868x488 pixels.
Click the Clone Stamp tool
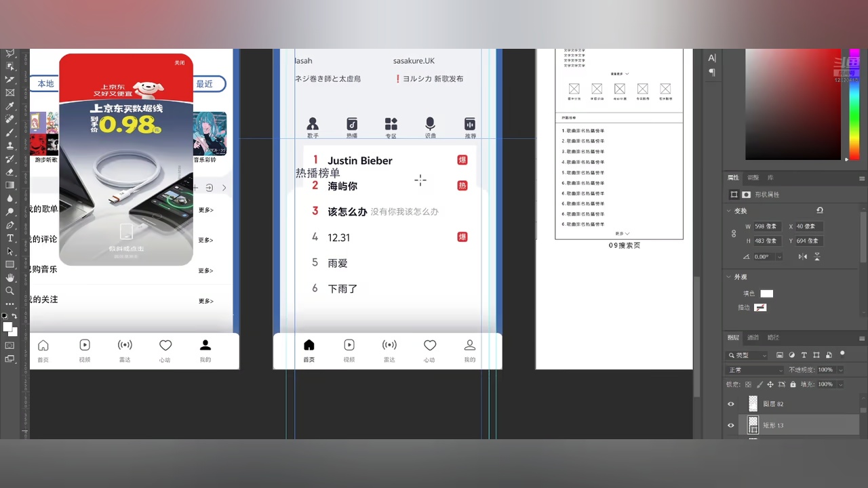click(10, 146)
